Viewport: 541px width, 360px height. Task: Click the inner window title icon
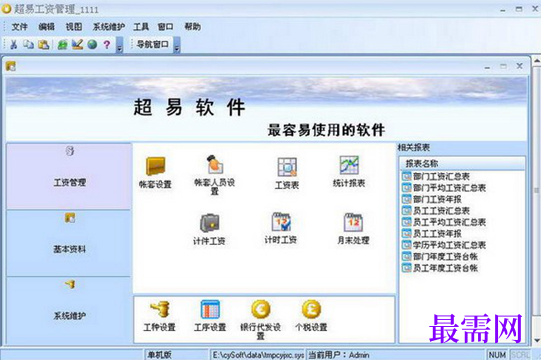(11, 66)
